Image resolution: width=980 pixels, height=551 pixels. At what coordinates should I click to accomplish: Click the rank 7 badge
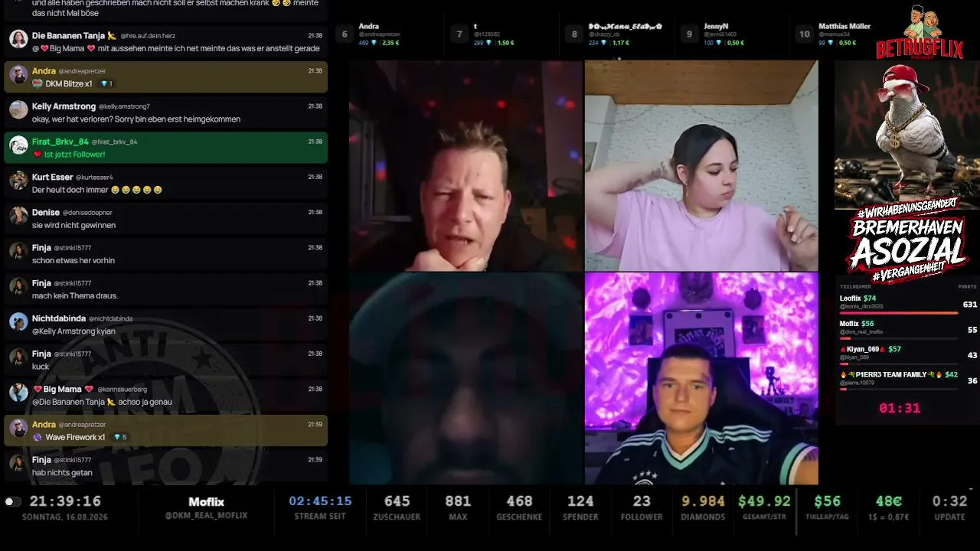pyautogui.click(x=459, y=34)
